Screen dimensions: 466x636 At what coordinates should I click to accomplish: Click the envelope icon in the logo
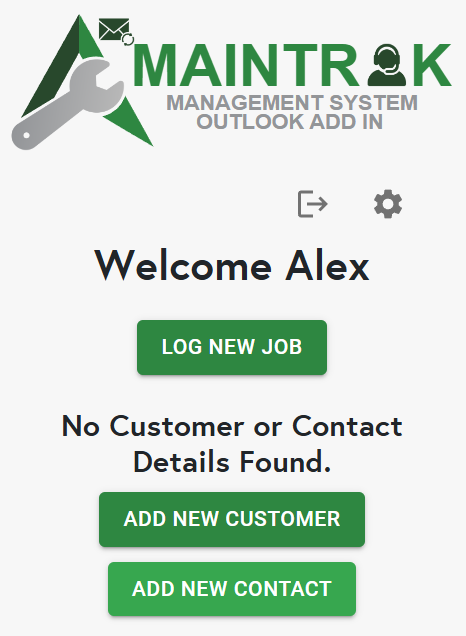114,29
